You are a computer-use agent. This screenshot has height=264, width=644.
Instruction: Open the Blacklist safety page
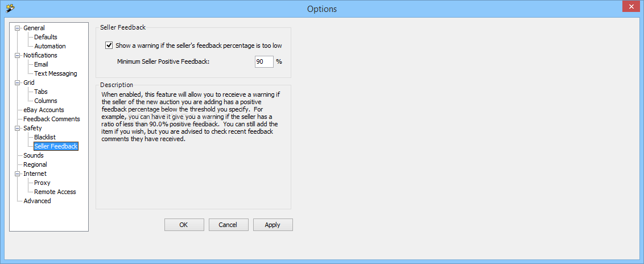pos(45,137)
